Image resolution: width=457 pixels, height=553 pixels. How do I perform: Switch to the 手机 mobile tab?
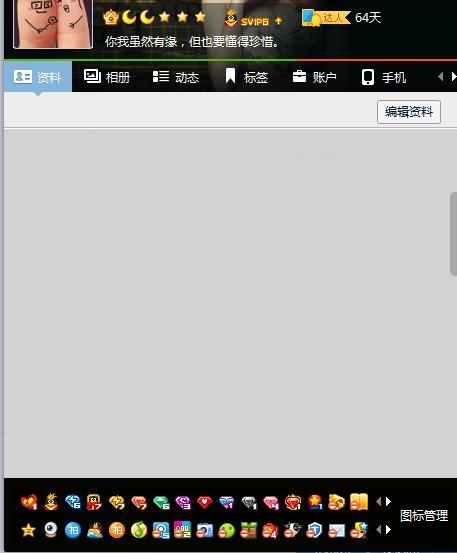click(384, 77)
